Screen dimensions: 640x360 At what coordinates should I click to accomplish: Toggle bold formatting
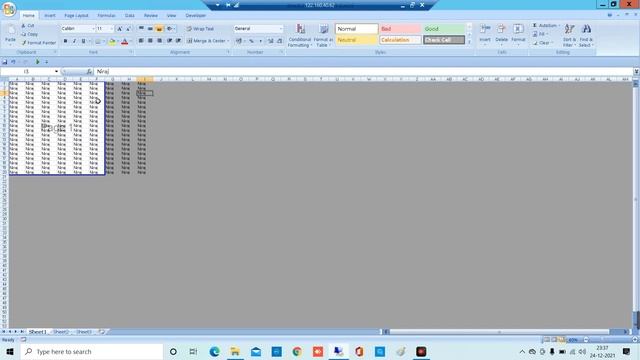coord(65,41)
